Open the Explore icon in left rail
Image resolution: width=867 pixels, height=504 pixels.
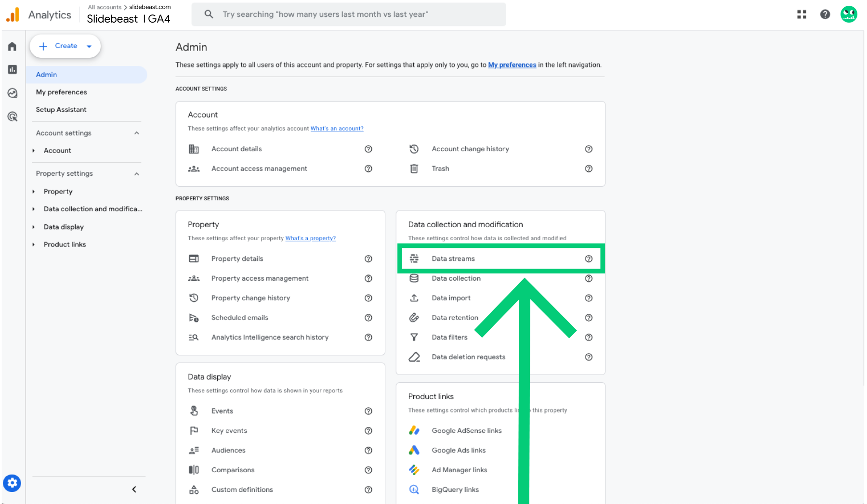(12, 93)
